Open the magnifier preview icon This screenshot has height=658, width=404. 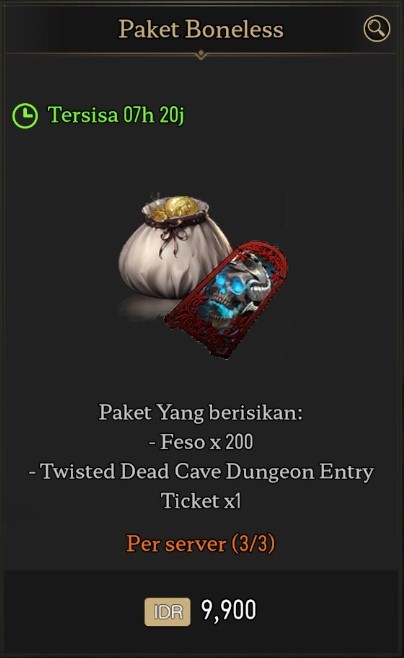[376, 29]
